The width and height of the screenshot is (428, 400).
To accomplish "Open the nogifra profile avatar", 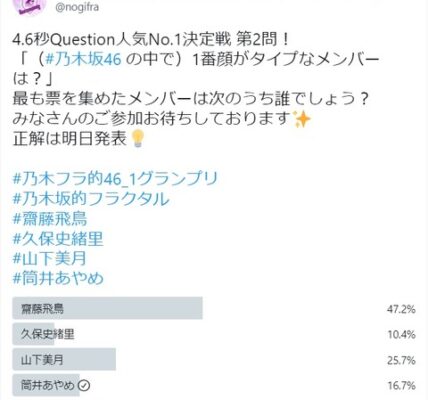I will click(x=29, y=7).
